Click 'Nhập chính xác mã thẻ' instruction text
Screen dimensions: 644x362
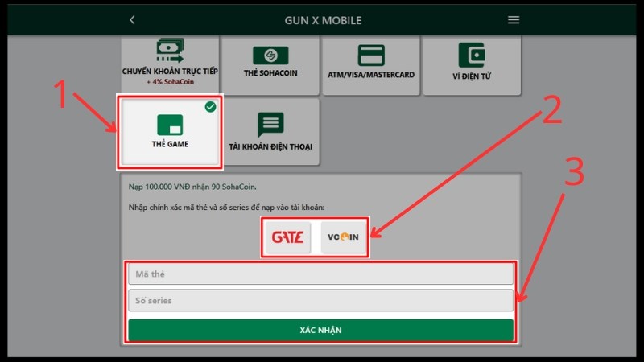[226, 208]
